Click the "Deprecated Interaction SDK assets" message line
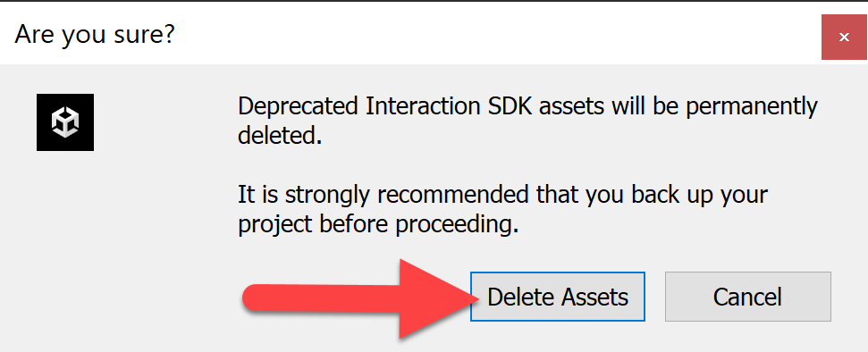 click(527, 107)
